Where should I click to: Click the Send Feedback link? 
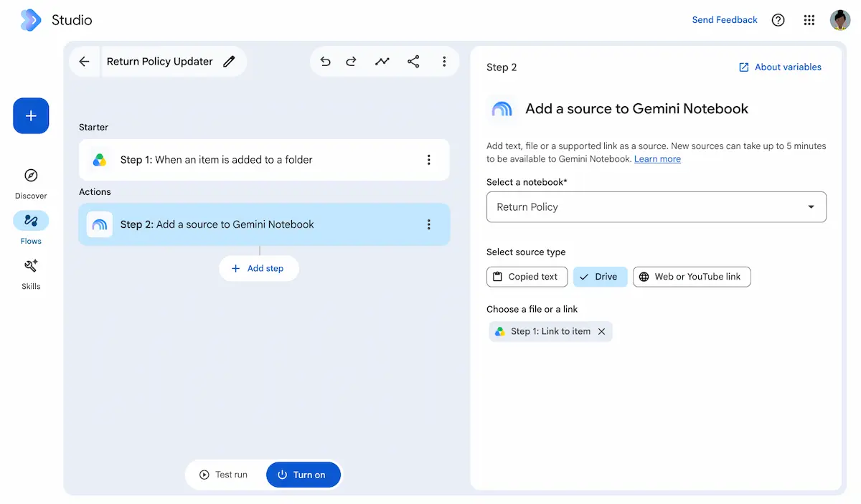[x=725, y=20]
